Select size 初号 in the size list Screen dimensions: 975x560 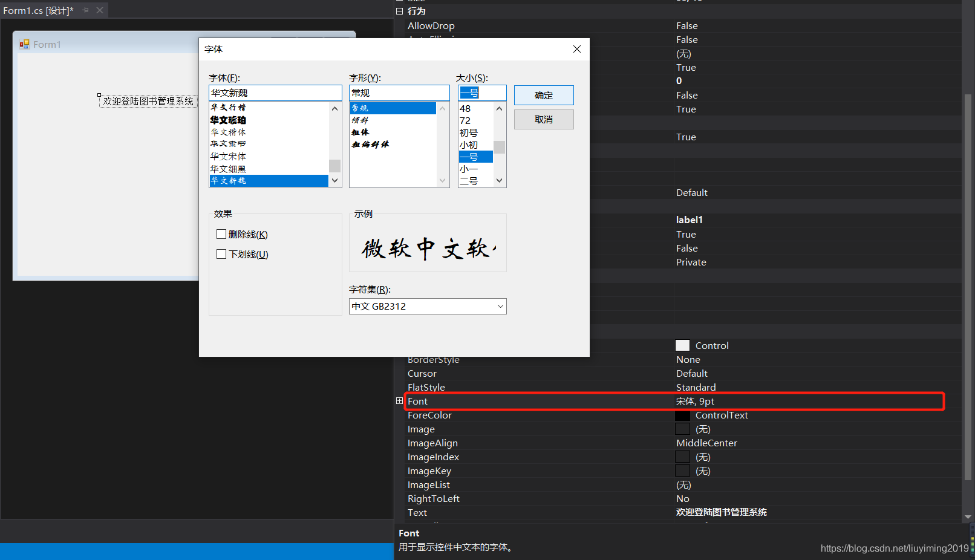[x=476, y=133]
